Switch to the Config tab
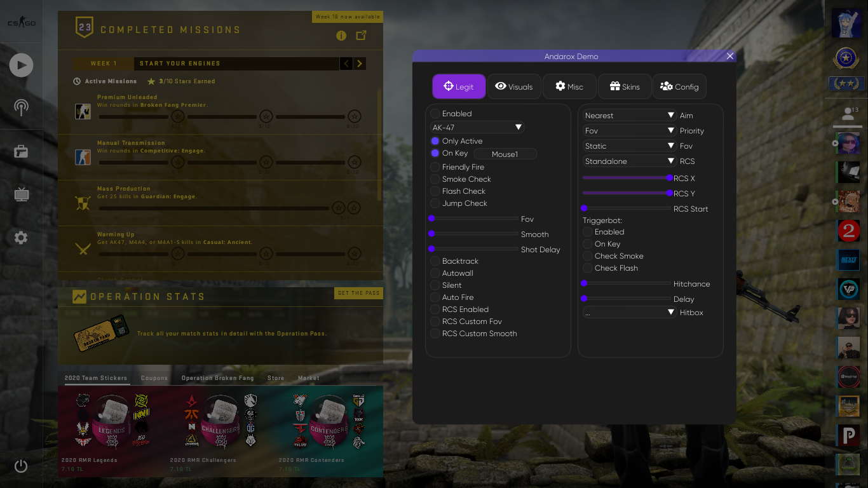This screenshot has height=488, width=868. pos(679,86)
